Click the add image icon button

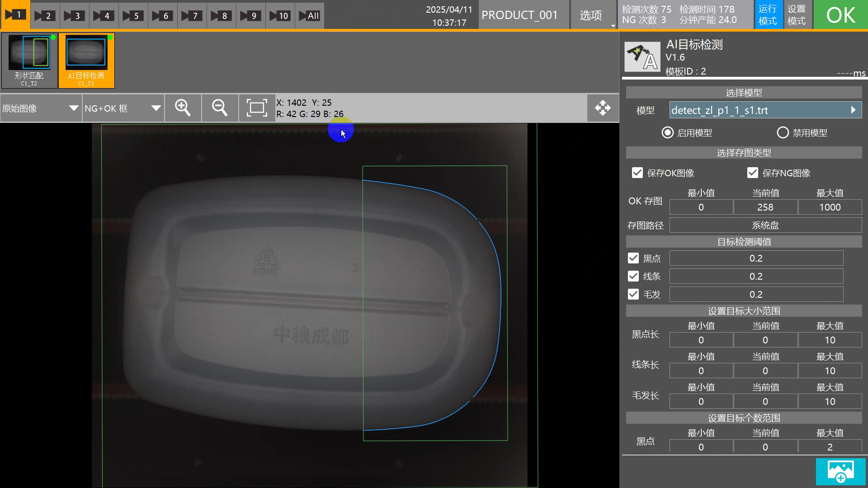pyautogui.click(x=840, y=471)
